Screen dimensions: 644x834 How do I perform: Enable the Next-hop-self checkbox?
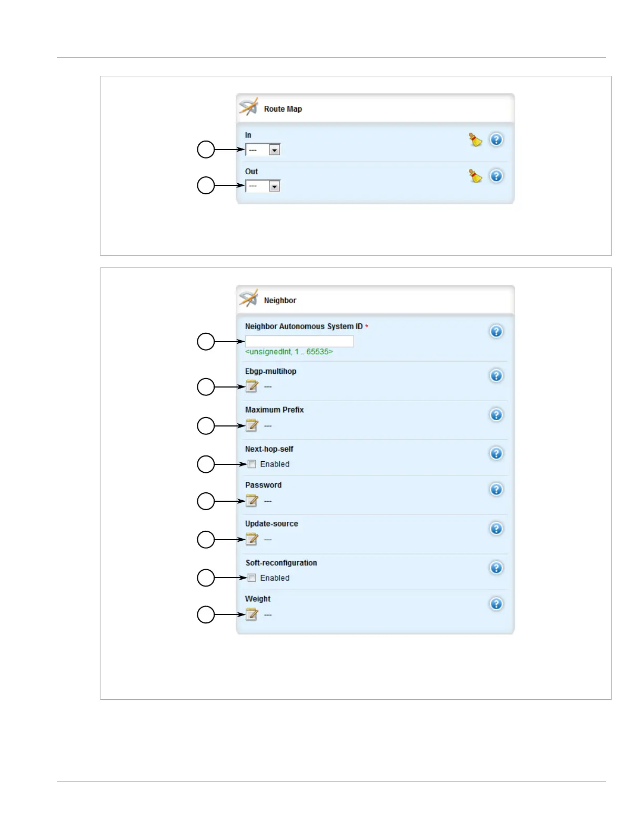(x=252, y=464)
